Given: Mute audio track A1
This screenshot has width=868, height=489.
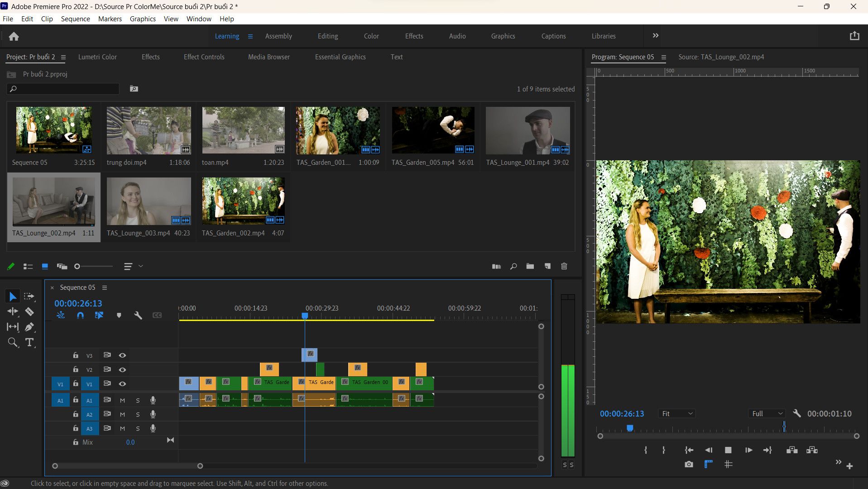Looking at the screenshot, I should 122,400.
